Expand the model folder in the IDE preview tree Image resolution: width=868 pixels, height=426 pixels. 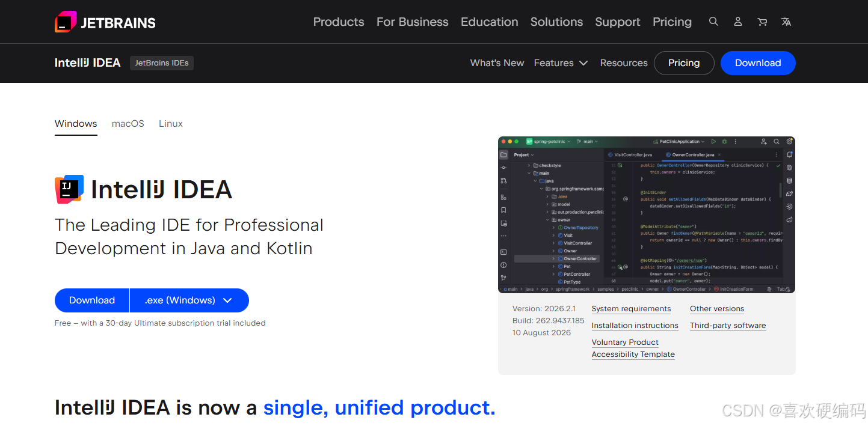[x=547, y=204]
